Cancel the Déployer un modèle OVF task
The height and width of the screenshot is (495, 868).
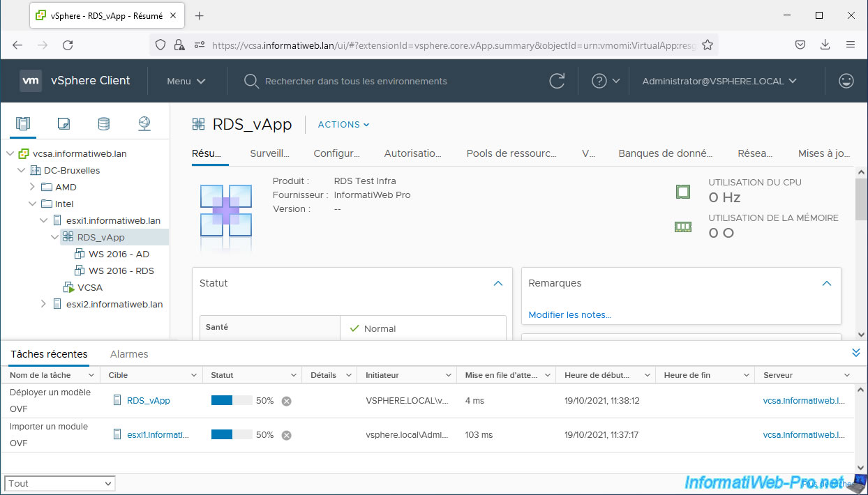(x=286, y=401)
